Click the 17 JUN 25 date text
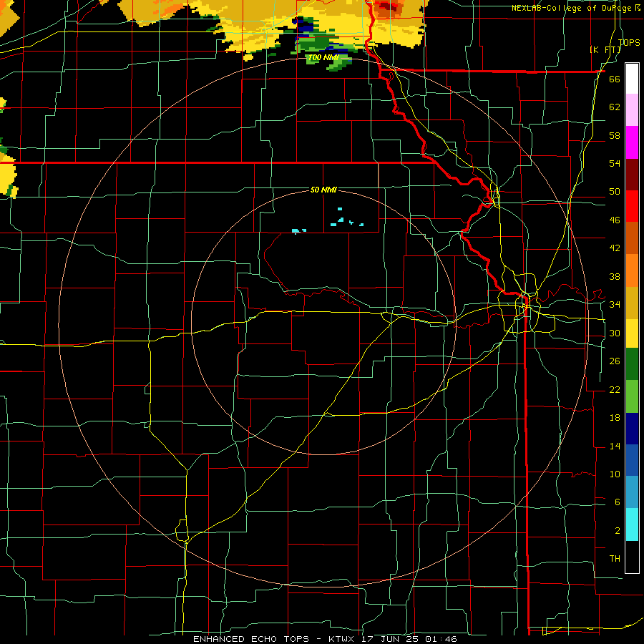The image size is (644, 644). [x=391, y=639]
